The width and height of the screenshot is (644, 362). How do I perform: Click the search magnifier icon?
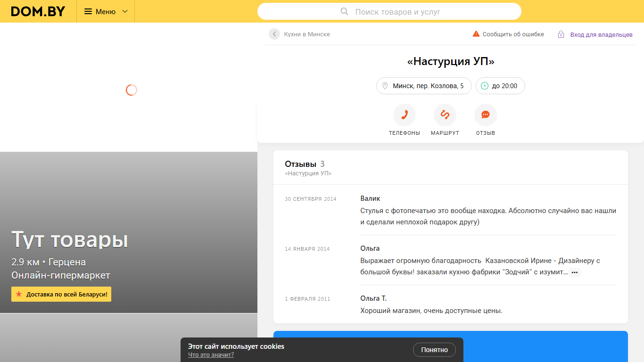coord(344,11)
